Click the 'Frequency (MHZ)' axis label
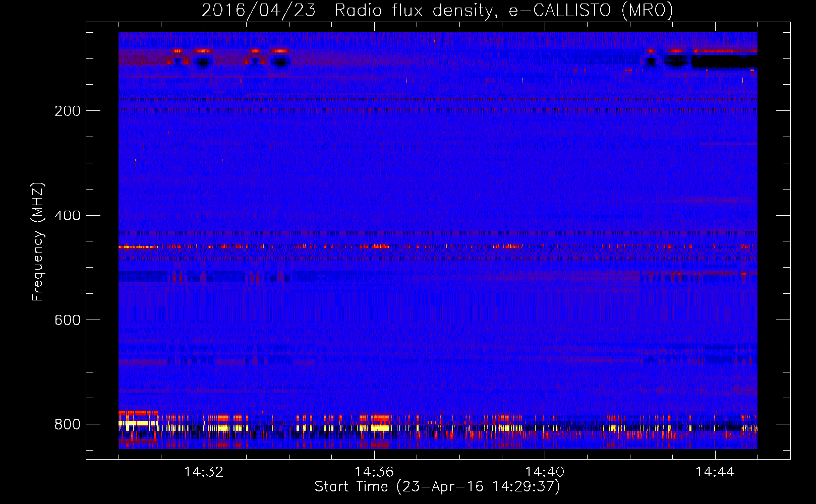Viewport: 816px width, 504px height. (x=37, y=241)
